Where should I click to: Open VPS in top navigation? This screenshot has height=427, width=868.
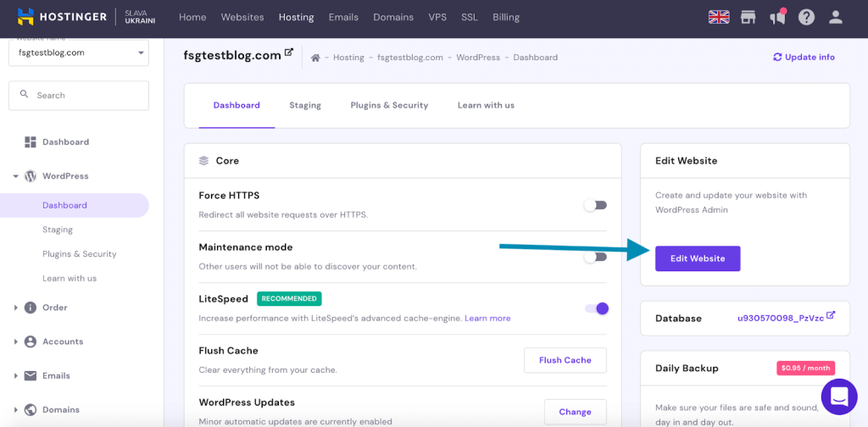[437, 17]
